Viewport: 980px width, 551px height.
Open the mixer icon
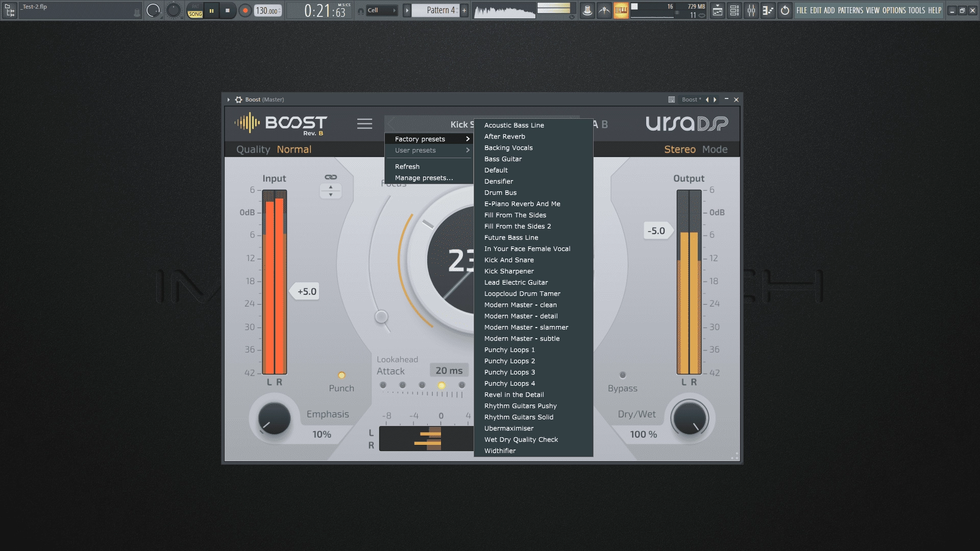pyautogui.click(x=751, y=10)
